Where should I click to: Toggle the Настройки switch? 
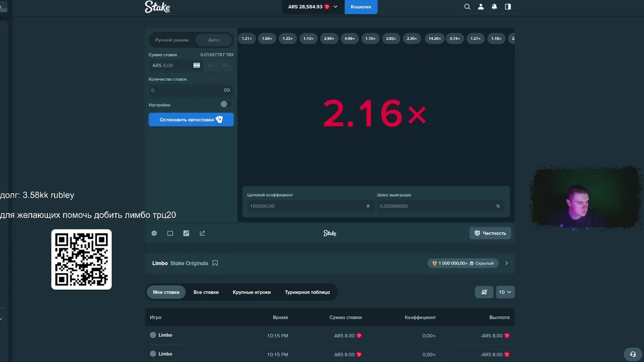[226, 104]
